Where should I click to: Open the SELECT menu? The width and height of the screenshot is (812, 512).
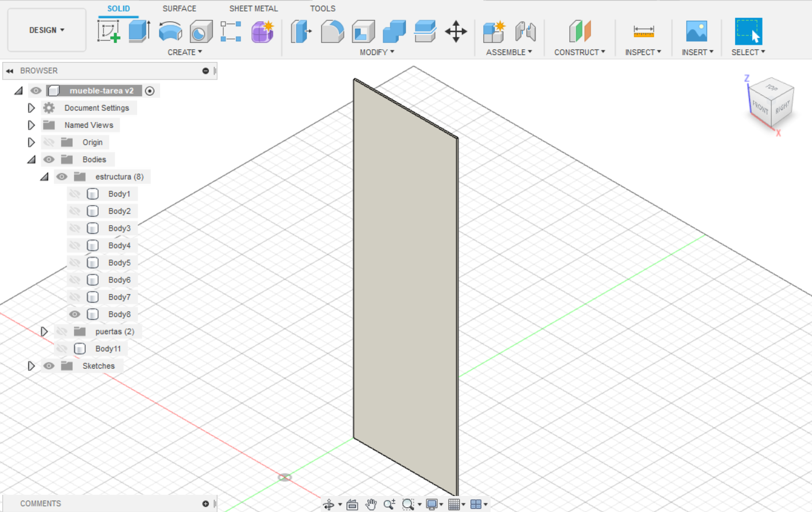tap(748, 52)
